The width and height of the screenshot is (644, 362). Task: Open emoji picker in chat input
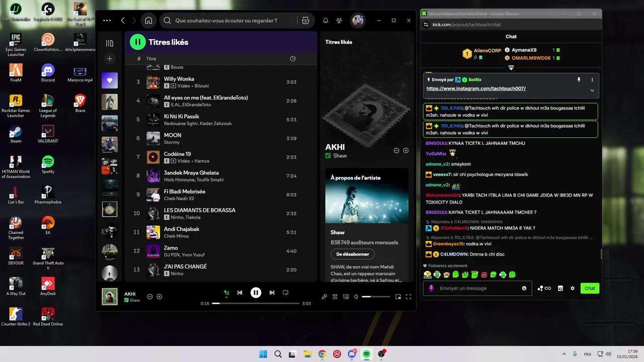click(x=524, y=288)
